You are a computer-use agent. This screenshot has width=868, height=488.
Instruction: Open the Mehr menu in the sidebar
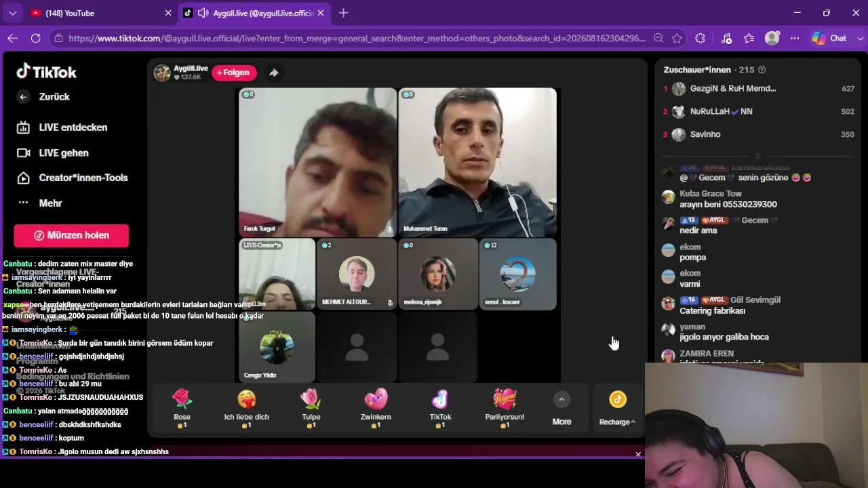pyautogui.click(x=39, y=203)
